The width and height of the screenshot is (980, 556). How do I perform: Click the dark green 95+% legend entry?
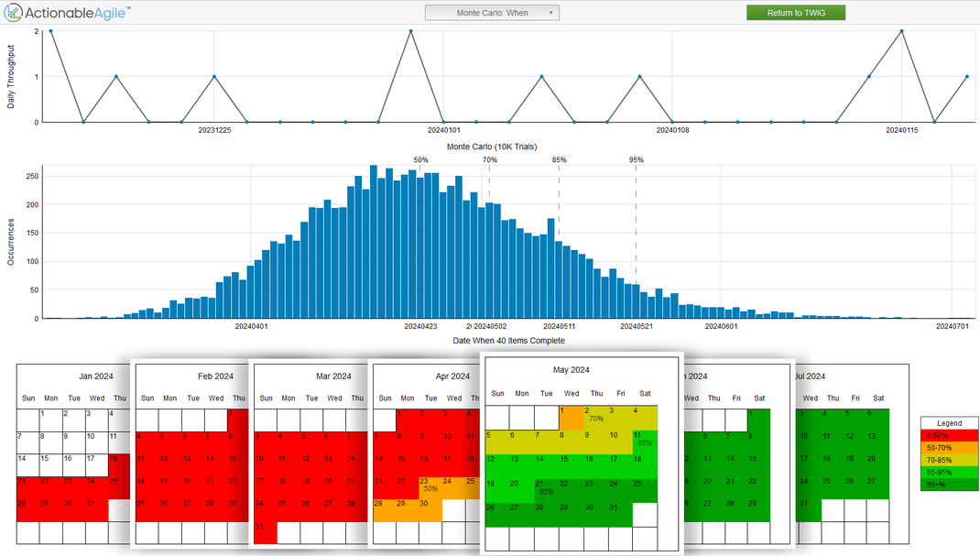(949, 484)
